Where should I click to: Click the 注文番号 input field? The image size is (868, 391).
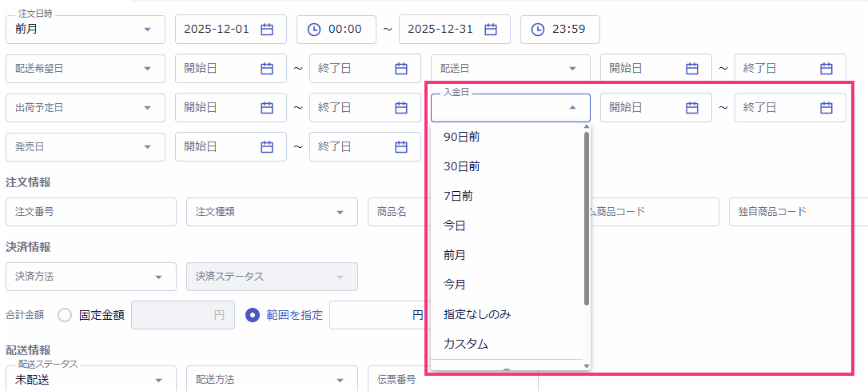[x=90, y=212]
